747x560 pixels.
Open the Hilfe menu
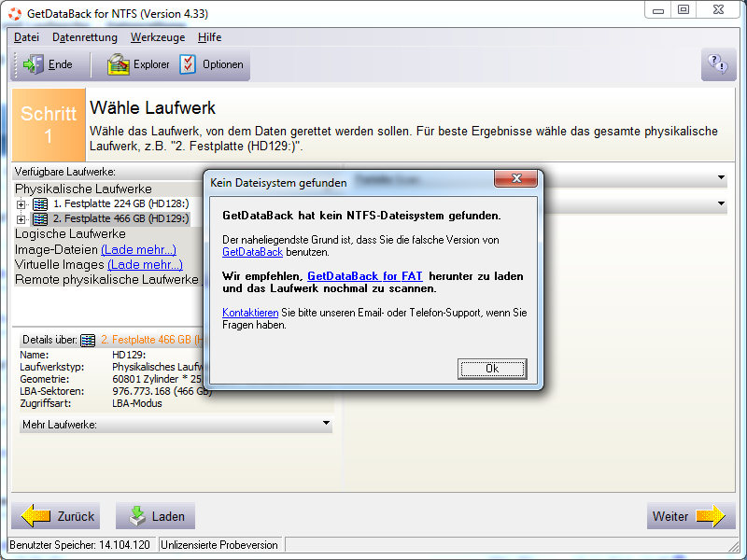(x=209, y=37)
